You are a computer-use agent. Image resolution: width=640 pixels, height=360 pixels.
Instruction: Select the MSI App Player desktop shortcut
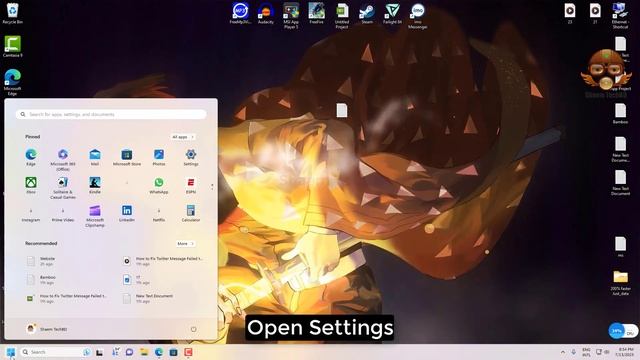click(x=291, y=16)
